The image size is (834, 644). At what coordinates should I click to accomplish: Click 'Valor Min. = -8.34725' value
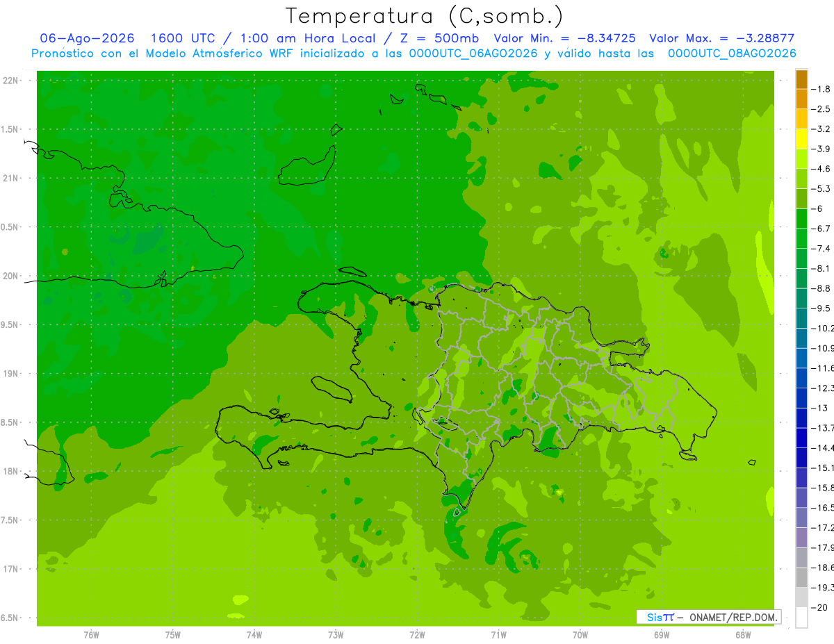(564, 38)
